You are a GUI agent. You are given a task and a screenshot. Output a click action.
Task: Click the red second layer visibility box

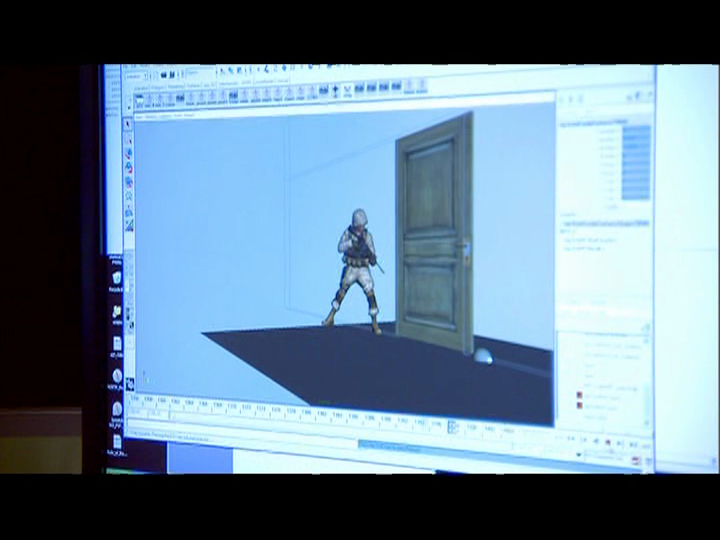click(579, 405)
